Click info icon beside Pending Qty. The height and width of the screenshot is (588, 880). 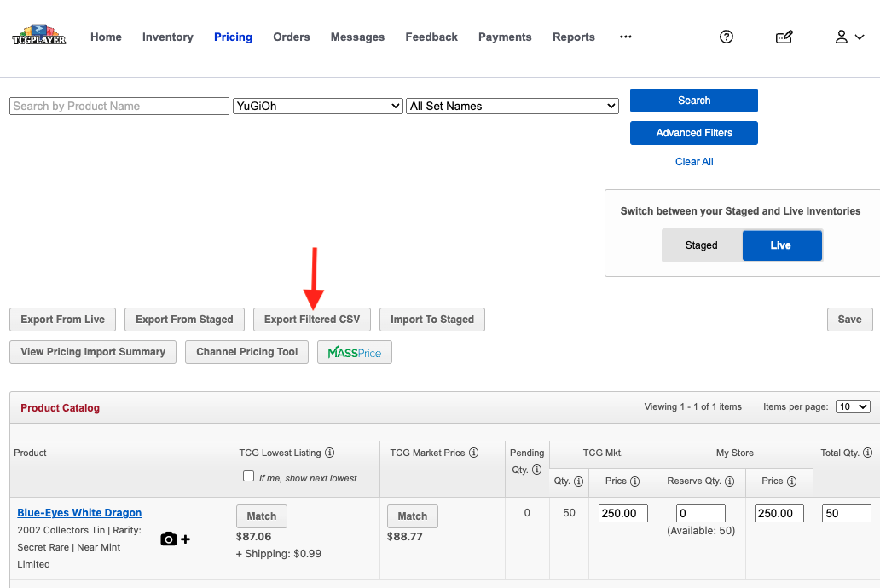click(537, 470)
